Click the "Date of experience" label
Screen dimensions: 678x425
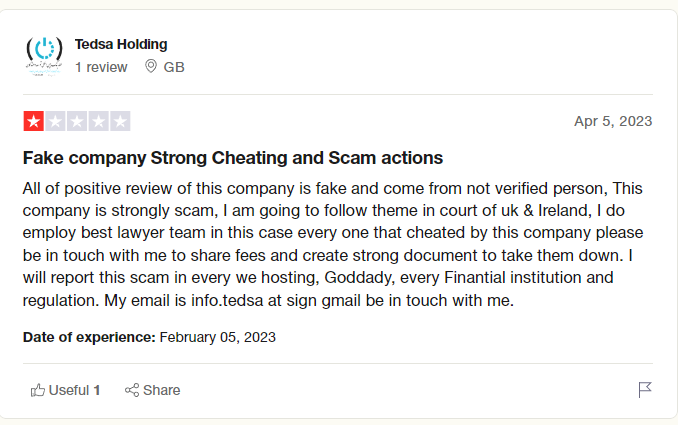(x=89, y=337)
